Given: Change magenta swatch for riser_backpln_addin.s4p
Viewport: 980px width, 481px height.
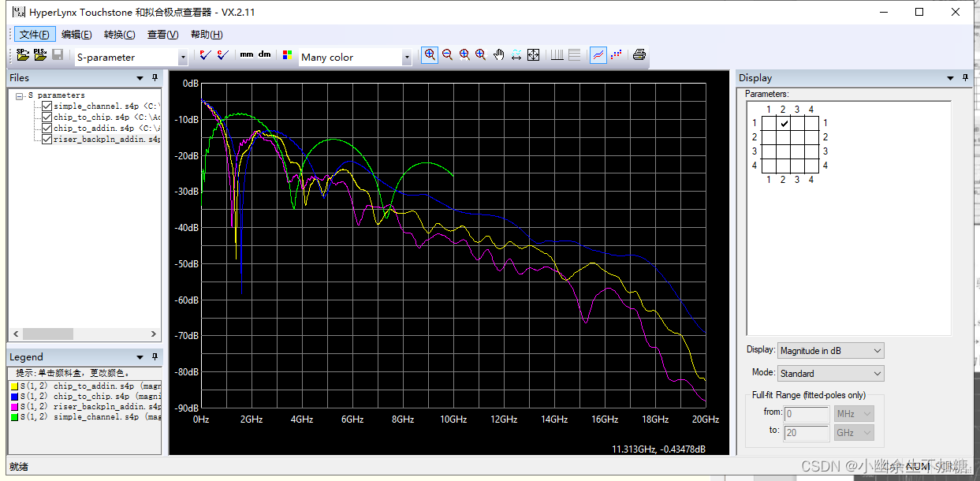Looking at the screenshot, I should (14, 406).
